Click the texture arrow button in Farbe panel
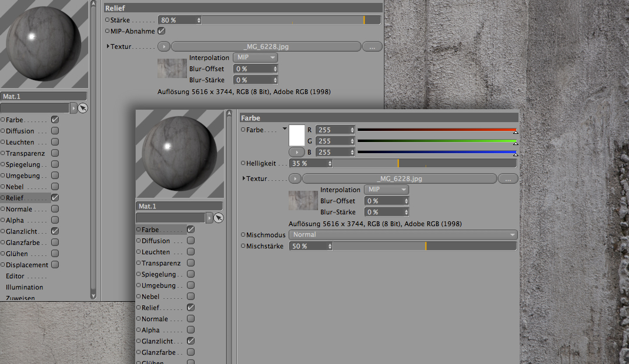Image resolution: width=629 pixels, height=364 pixels. click(295, 178)
